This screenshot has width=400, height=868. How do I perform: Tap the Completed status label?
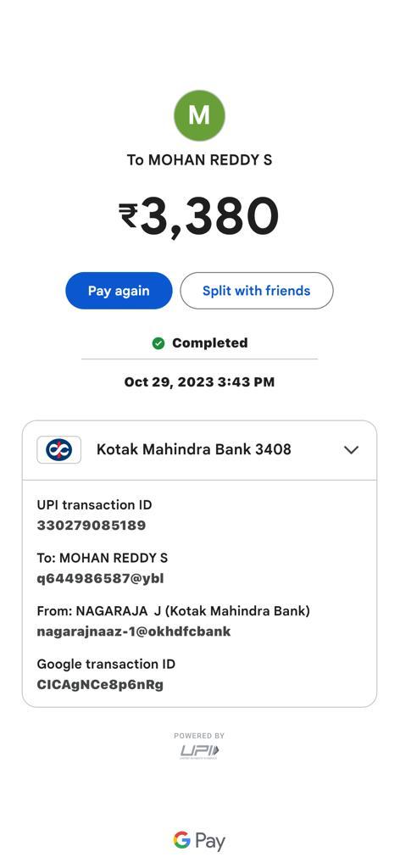[209, 343]
